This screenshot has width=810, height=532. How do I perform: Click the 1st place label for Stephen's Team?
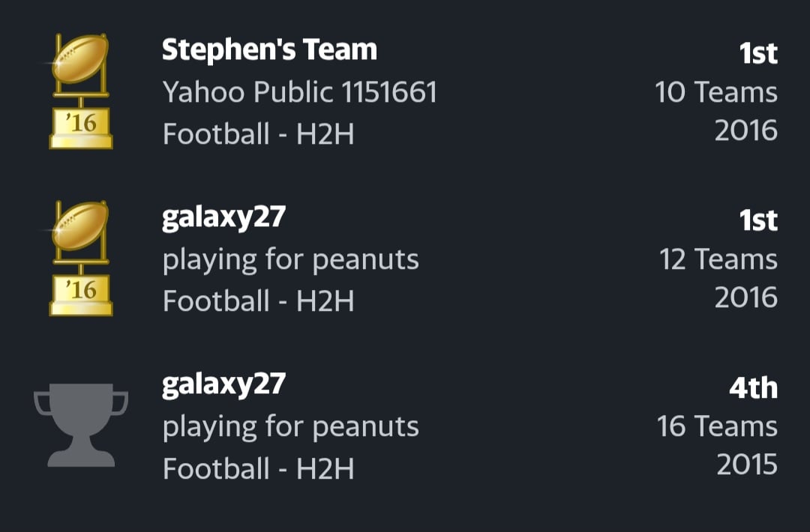[757, 53]
